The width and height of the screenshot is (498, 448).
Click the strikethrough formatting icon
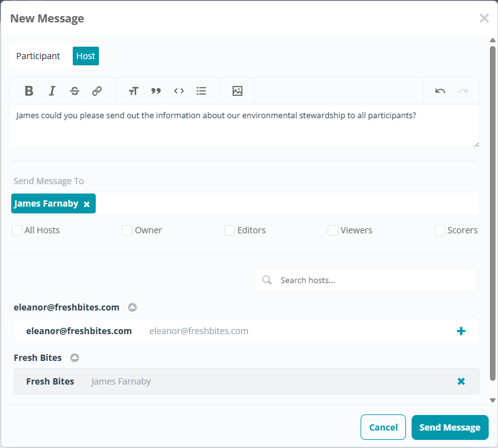pyautogui.click(x=75, y=91)
